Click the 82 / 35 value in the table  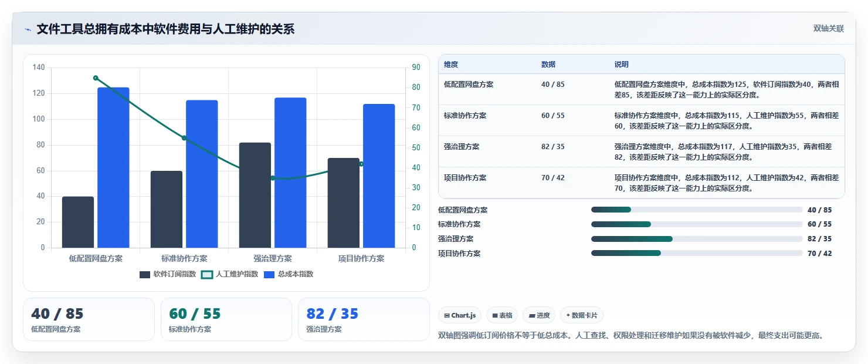click(x=553, y=147)
